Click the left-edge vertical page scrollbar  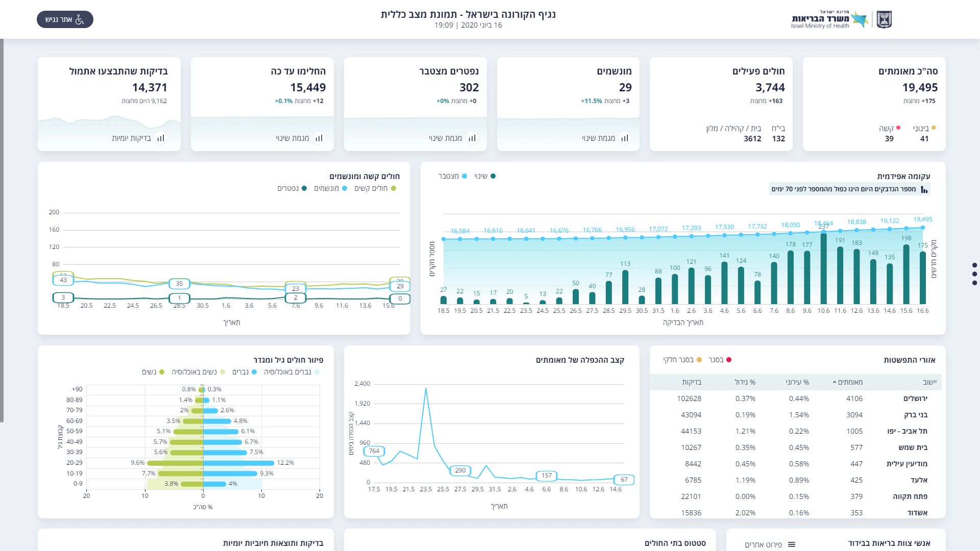pos(2,230)
